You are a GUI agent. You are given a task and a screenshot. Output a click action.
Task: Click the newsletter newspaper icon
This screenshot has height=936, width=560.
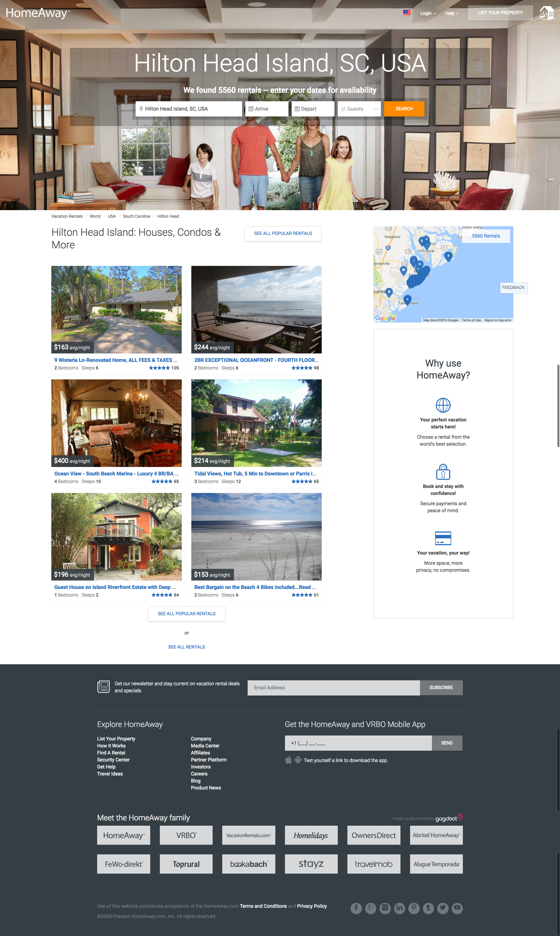tap(104, 687)
